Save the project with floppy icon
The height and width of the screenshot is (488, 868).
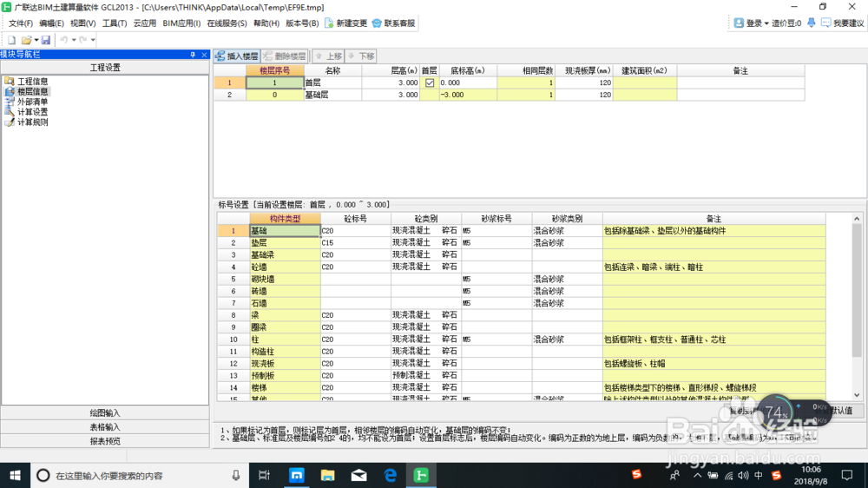point(46,40)
